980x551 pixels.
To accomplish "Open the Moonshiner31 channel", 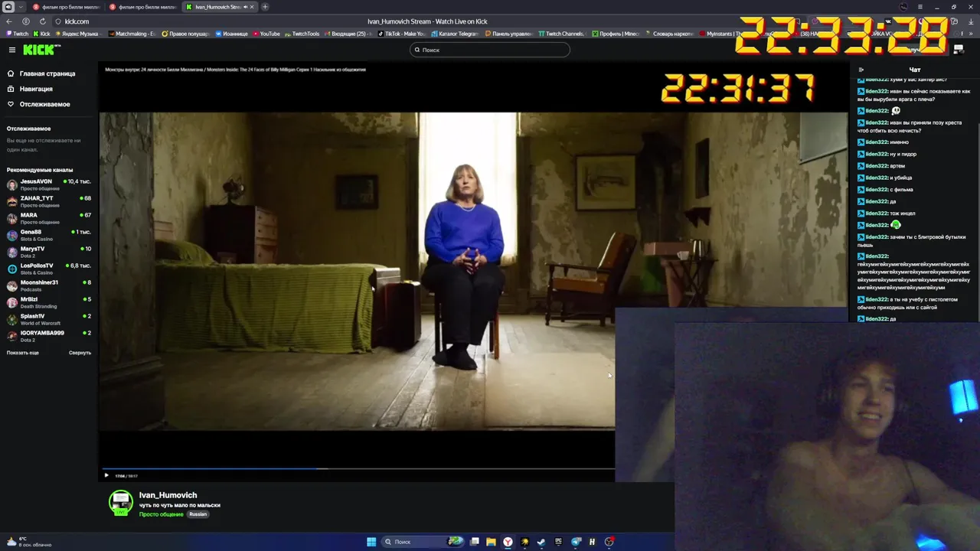I will (49, 285).
